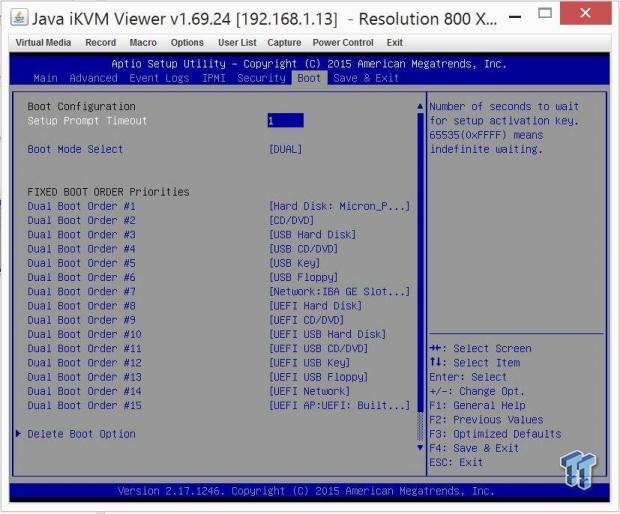Open the [UEFI CD/DVD] boot option

point(306,320)
